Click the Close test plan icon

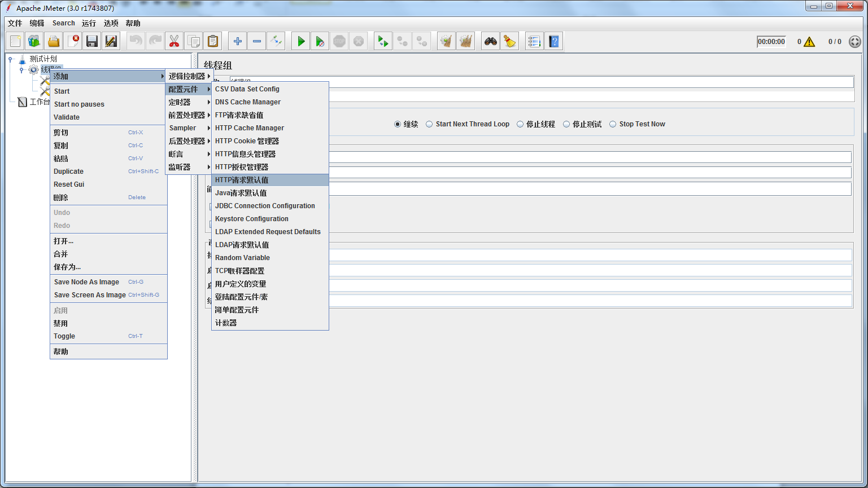tap(73, 41)
